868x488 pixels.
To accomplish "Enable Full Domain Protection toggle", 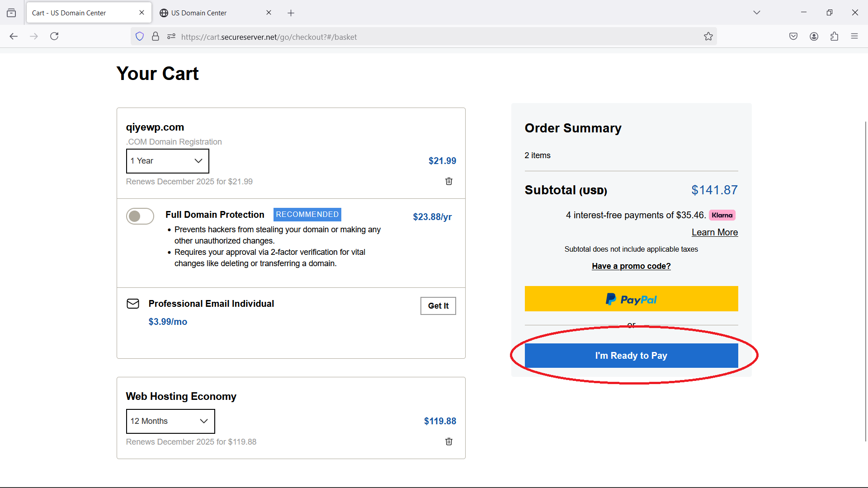I will pyautogui.click(x=140, y=216).
